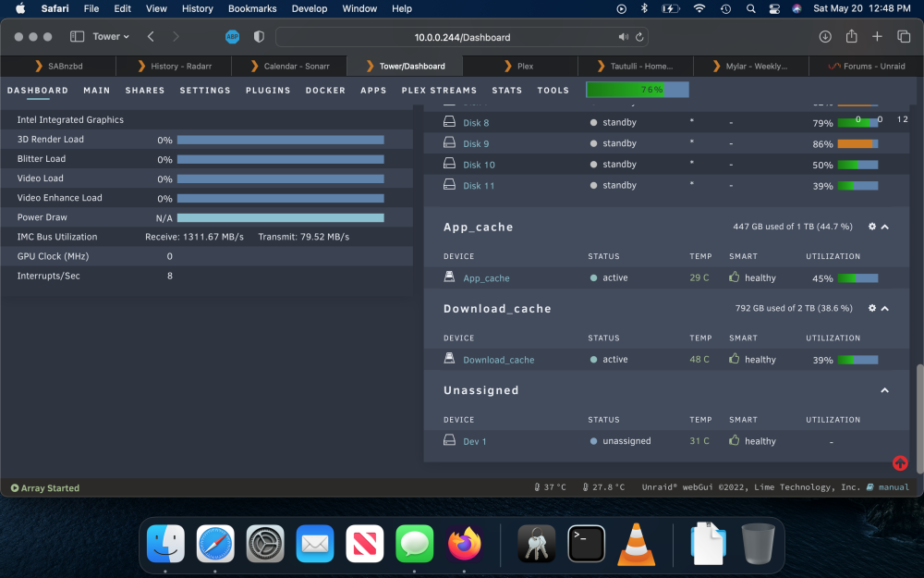Click the Safari privacy shield icon
This screenshot has width=924, height=578.
(259, 37)
